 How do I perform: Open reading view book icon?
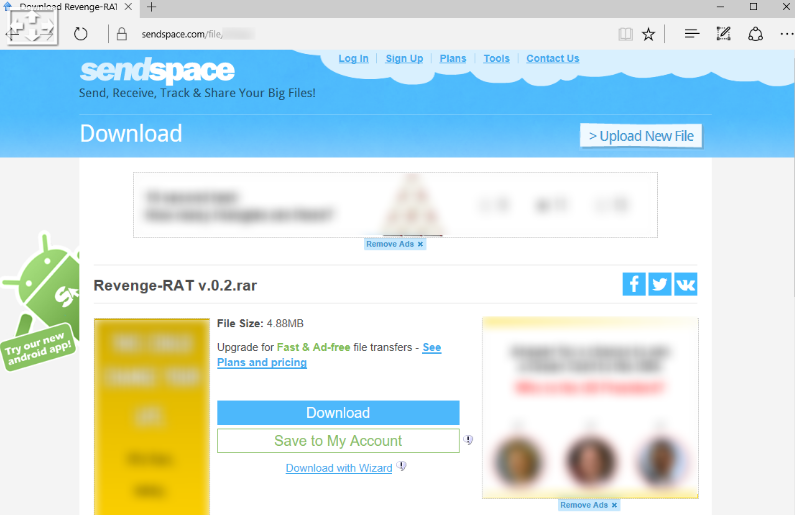click(625, 34)
